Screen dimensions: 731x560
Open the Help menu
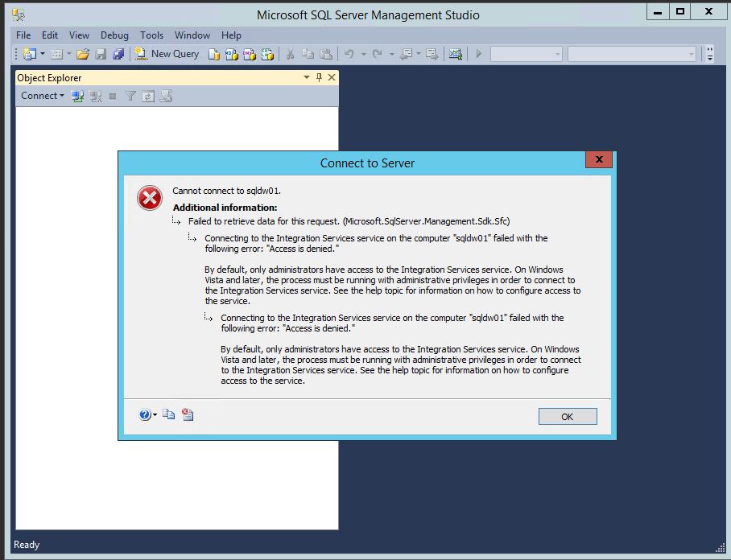tap(231, 35)
